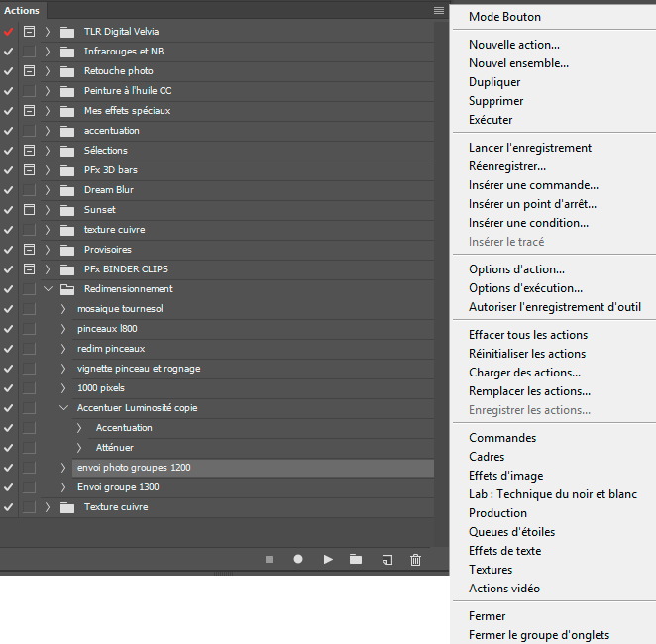Expand the Retouche photo set

(x=48, y=71)
